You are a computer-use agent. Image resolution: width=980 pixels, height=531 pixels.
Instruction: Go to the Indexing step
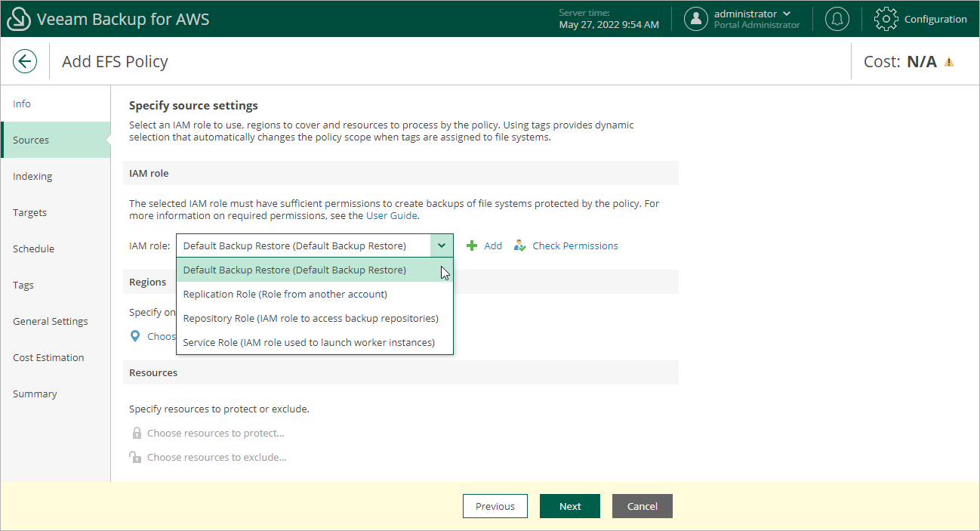[32, 176]
